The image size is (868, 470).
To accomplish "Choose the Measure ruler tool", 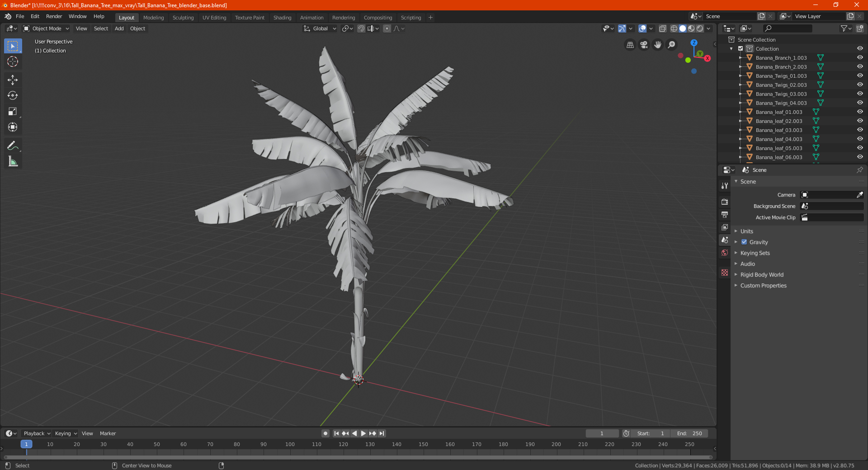I will [x=13, y=161].
